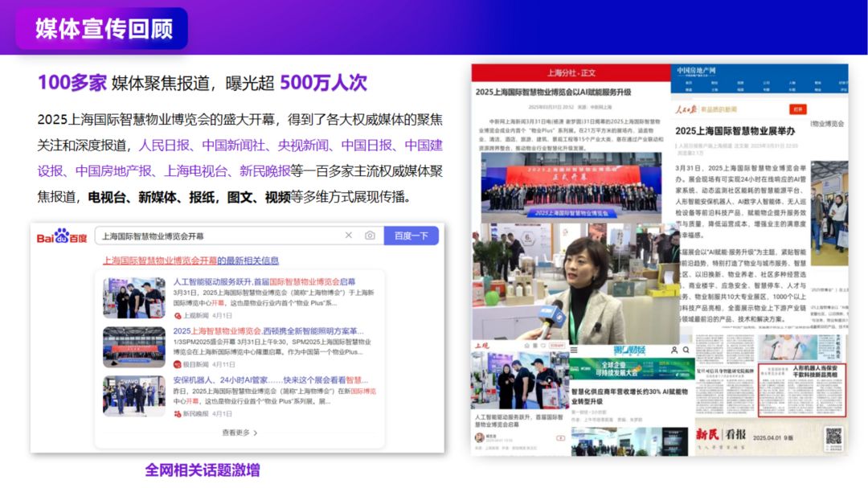Click 极目新闻 source icon
Viewport: 868px width, 488px height.
coord(178,364)
